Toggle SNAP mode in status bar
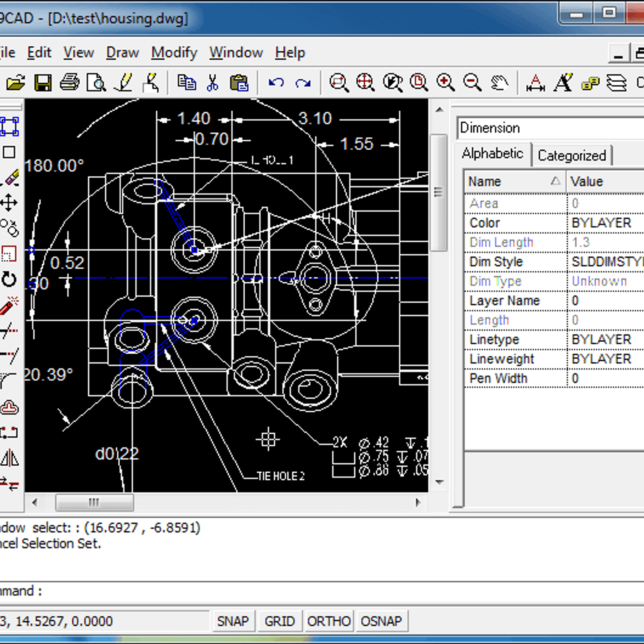Viewport: 644px width, 644px height. (233, 620)
